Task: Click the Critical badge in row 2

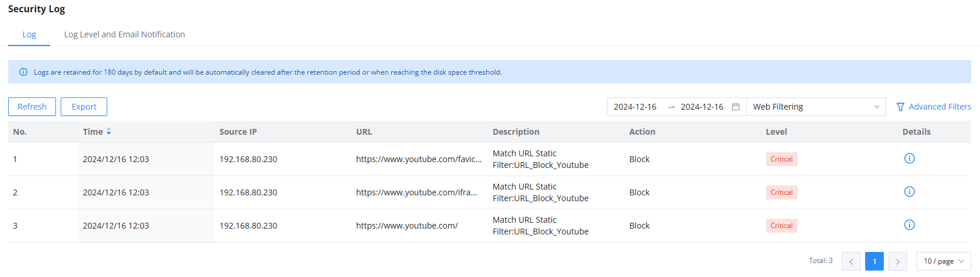Action: pos(782,192)
